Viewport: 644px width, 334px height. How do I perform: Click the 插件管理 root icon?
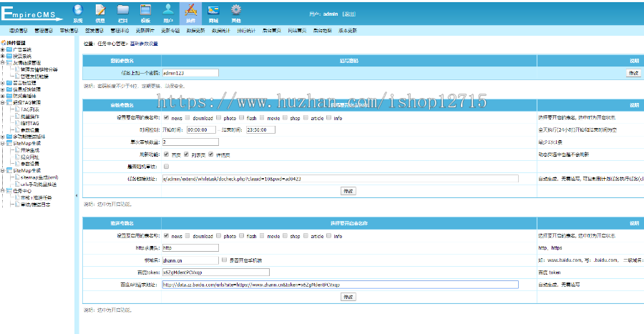(x=4, y=43)
